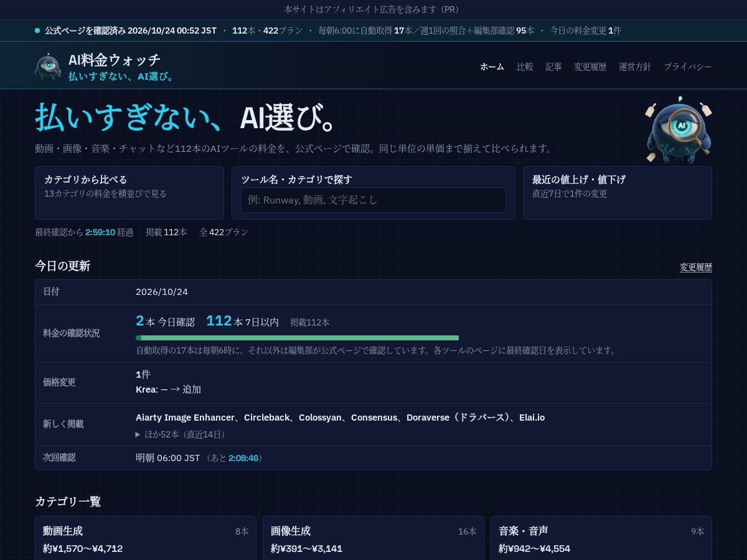Image resolution: width=747 pixels, height=560 pixels.
Task: Click the AI料金ウォッチ robot logo icon
Action: pyautogui.click(x=48, y=67)
